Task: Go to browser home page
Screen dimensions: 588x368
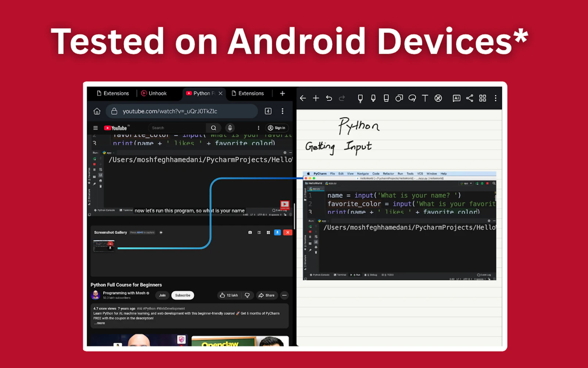Action: [x=97, y=111]
